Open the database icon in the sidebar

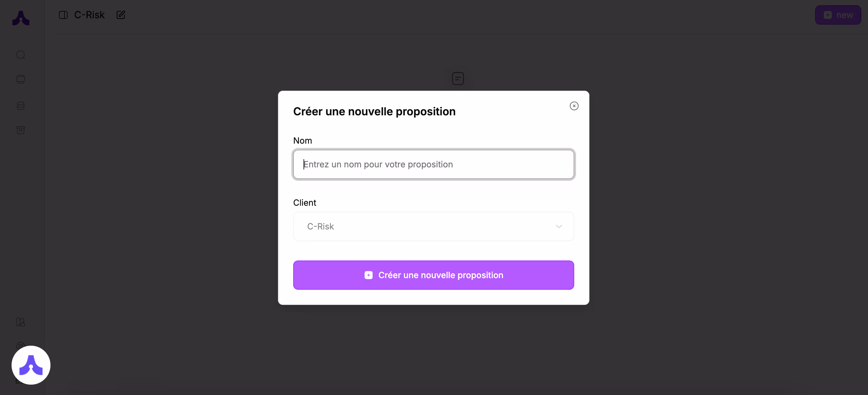(21, 106)
